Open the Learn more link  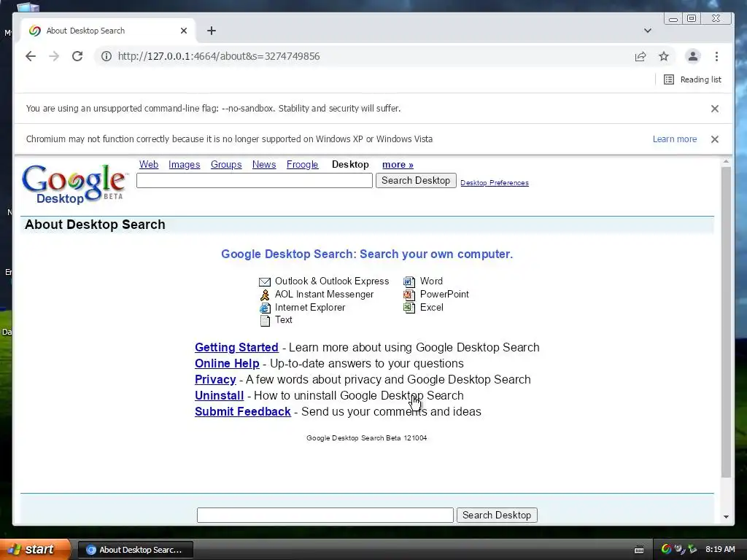pos(675,139)
